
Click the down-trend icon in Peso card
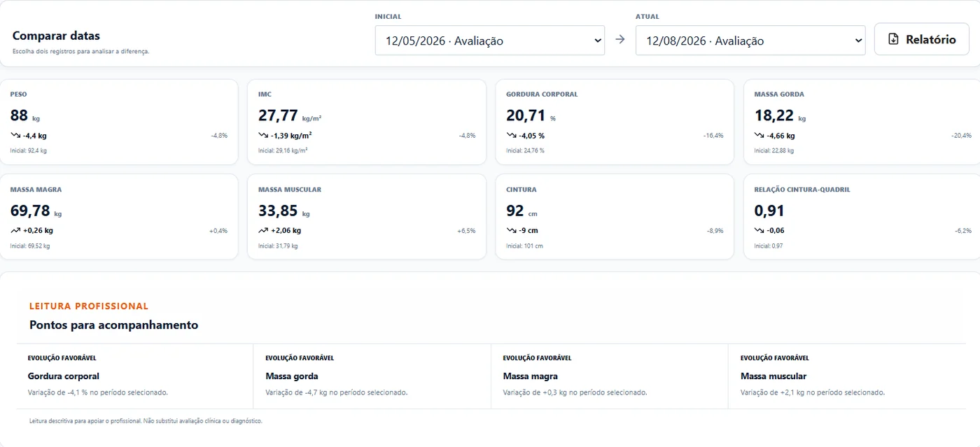click(15, 136)
